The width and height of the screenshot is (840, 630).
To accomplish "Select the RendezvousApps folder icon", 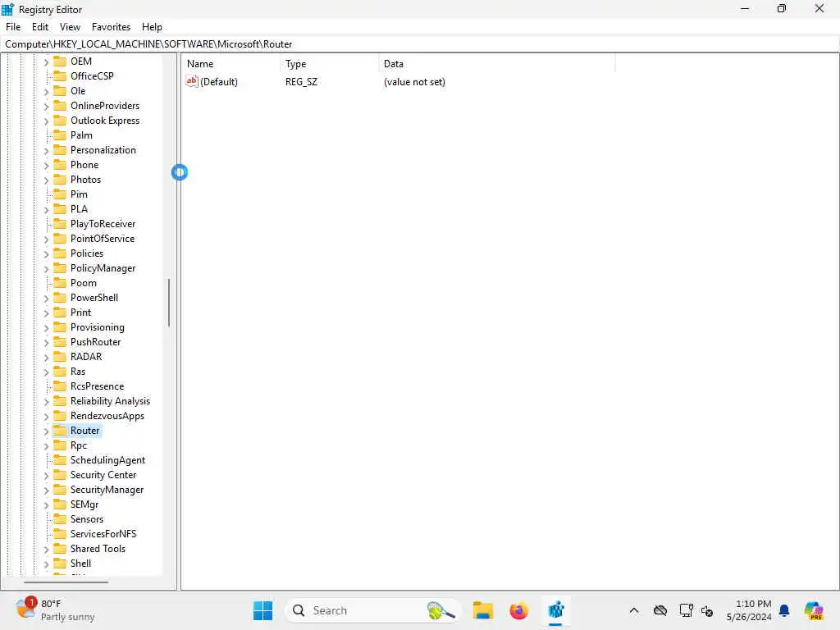I will pyautogui.click(x=60, y=416).
